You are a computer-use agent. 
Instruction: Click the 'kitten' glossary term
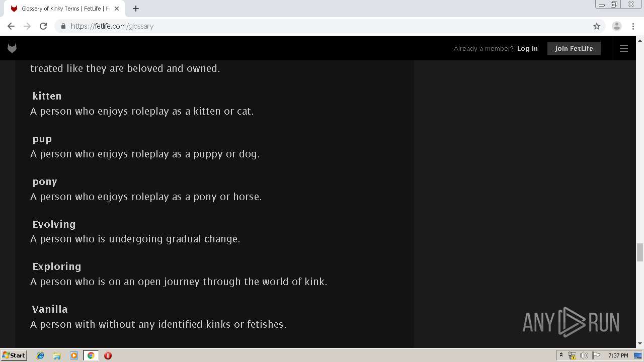(47, 96)
